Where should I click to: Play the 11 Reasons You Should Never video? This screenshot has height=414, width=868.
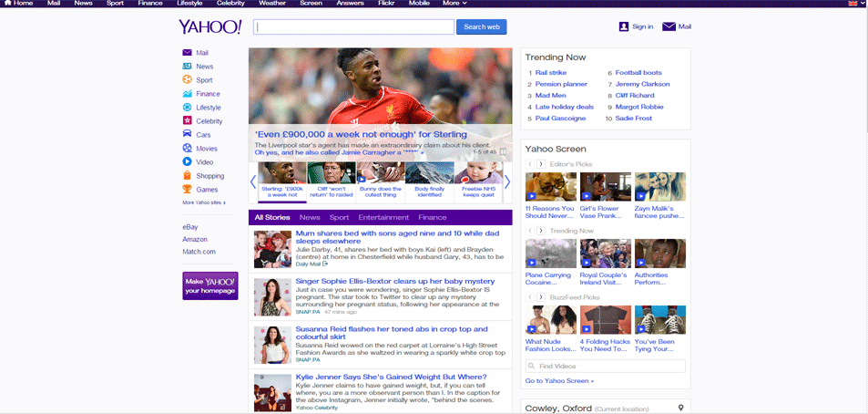click(x=551, y=186)
